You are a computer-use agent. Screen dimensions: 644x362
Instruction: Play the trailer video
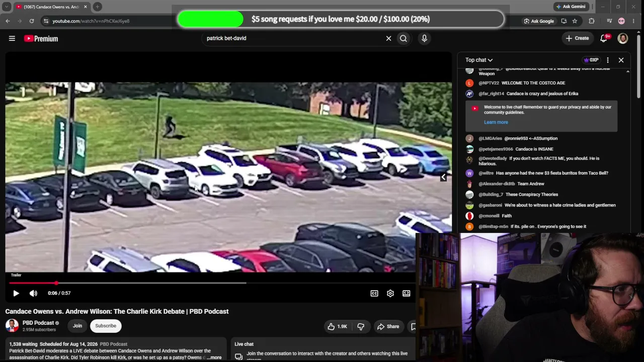[x=16, y=293]
